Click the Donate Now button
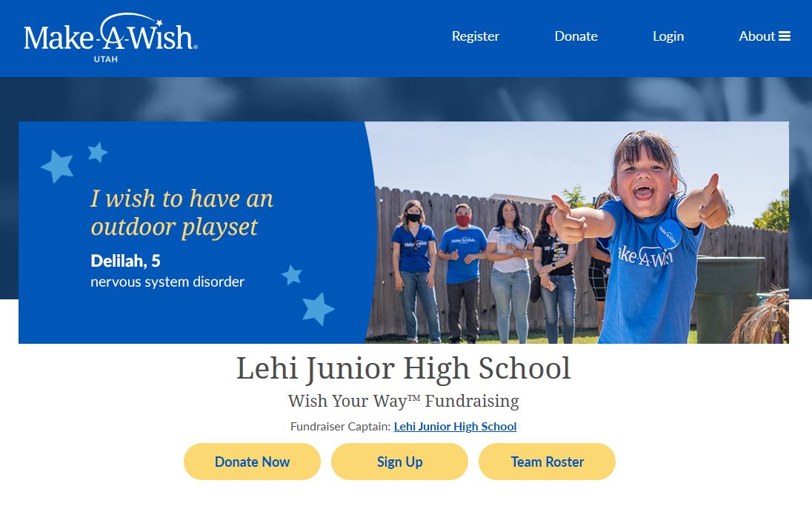Screen dimensions: 812x509 point(252,462)
